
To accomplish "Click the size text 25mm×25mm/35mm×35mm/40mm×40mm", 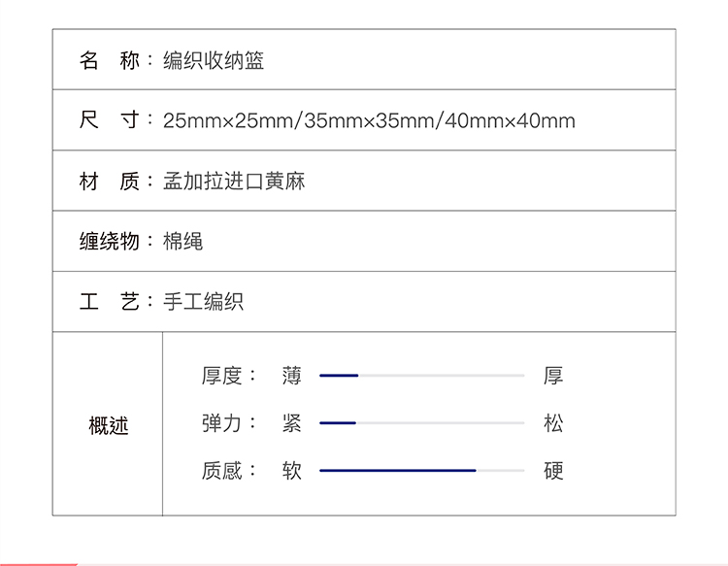I will point(369,121).
